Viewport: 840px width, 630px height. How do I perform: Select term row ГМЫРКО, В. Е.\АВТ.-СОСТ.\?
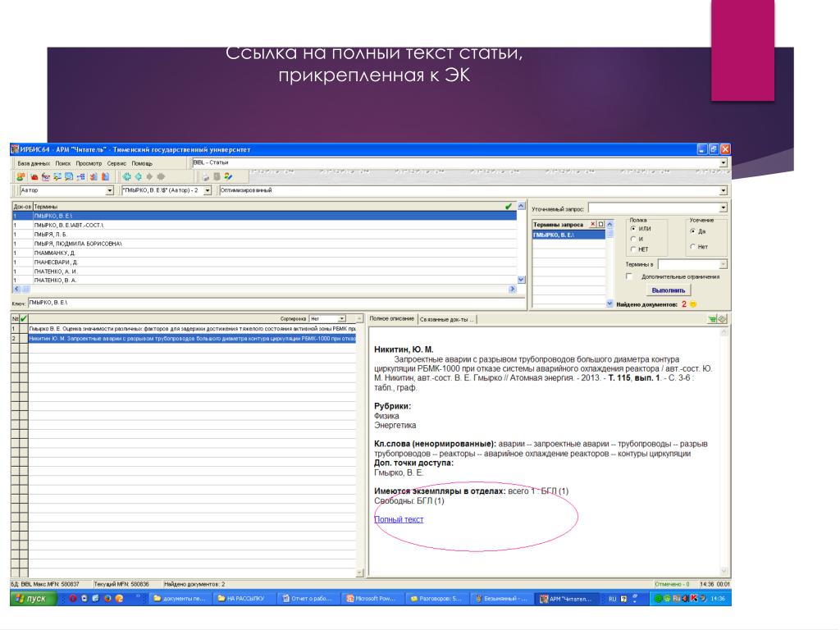(x=265, y=225)
